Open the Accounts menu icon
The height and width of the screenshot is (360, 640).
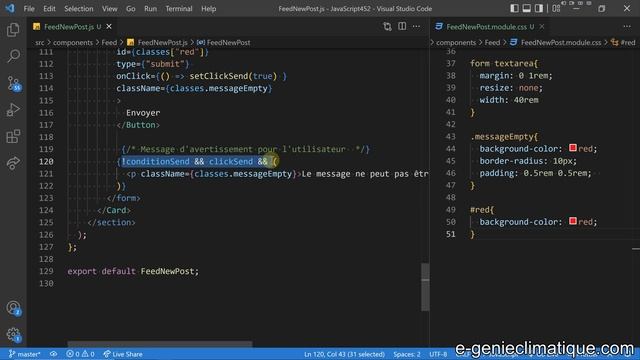13,308
